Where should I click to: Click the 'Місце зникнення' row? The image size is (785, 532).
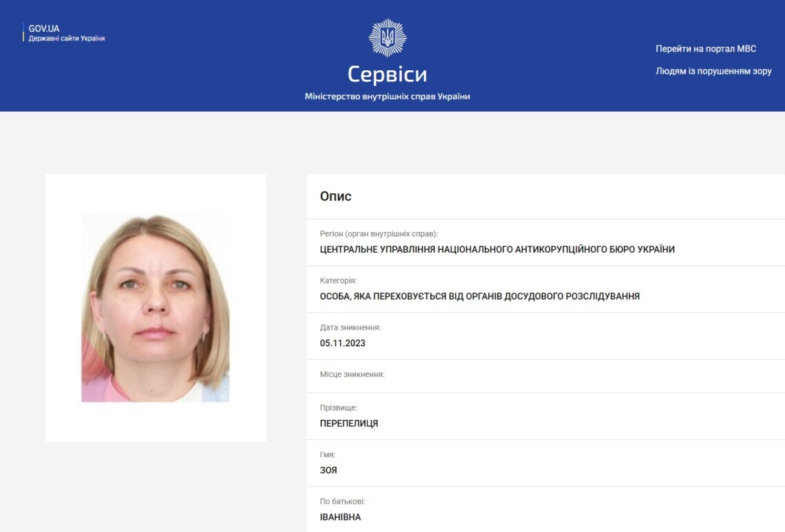pyautogui.click(x=545, y=376)
